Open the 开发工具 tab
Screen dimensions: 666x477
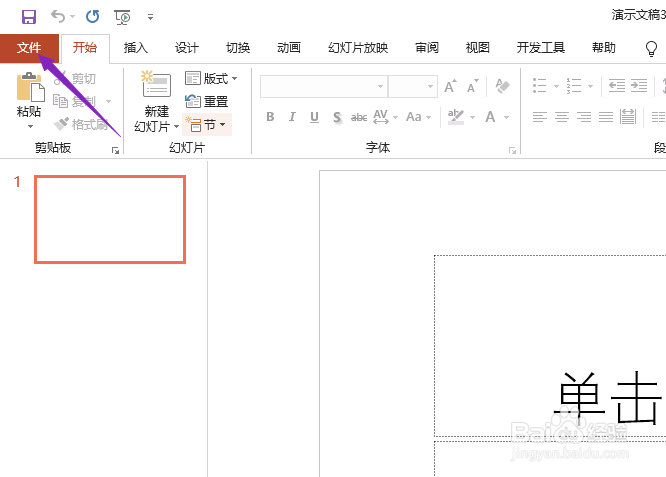click(x=540, y=48)
